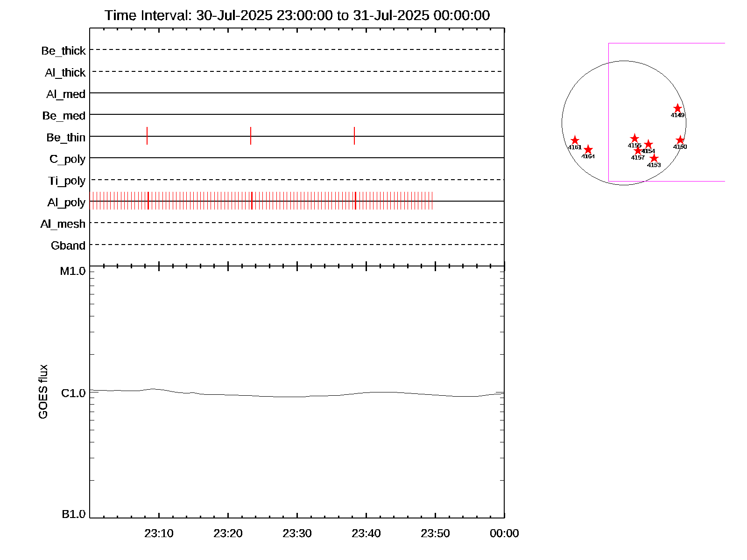Click the M1.0 flux axis label

click(73, 271)
